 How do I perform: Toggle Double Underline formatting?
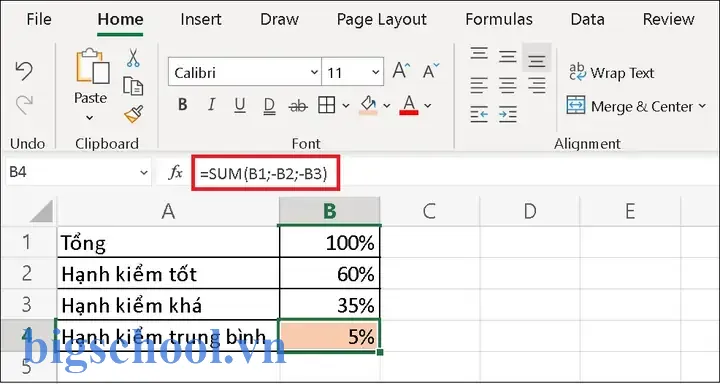[x=269, y=106]
